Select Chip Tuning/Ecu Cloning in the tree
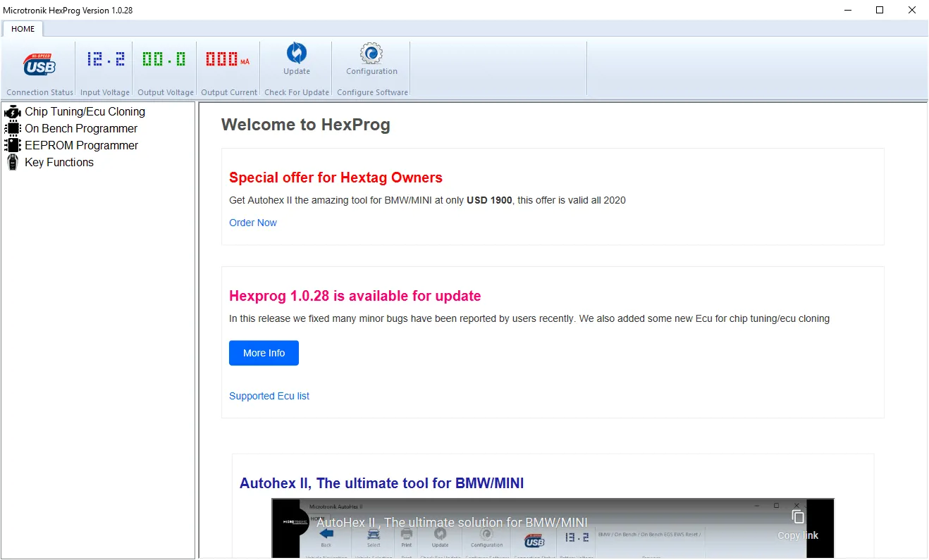The image size is (929, 560). (x=85, y=111)
